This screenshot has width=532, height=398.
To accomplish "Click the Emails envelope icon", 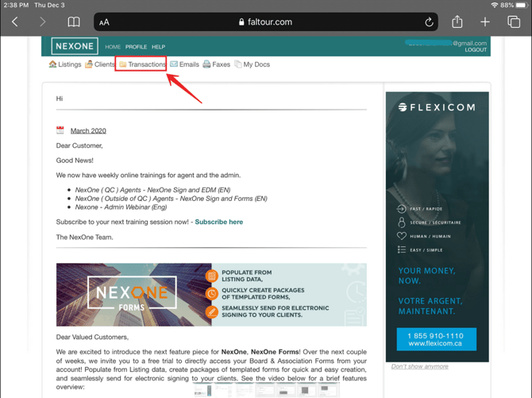I will (x=174, y=64).
